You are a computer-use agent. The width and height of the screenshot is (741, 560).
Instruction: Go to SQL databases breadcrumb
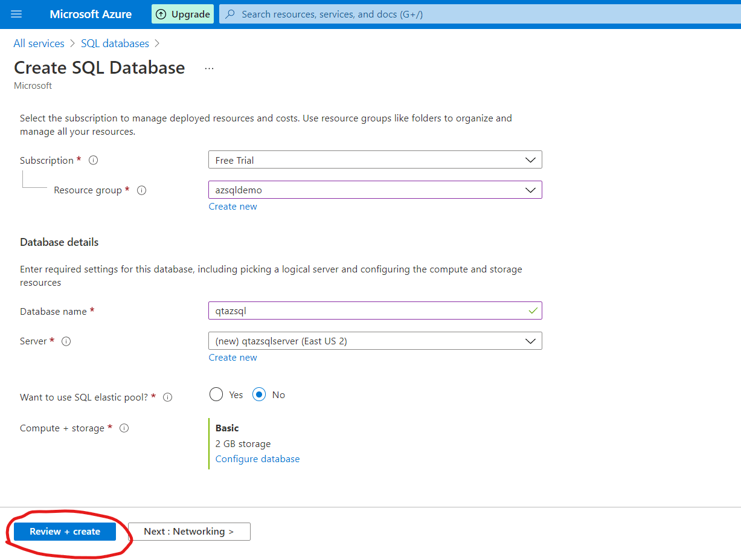click(115, 43)
